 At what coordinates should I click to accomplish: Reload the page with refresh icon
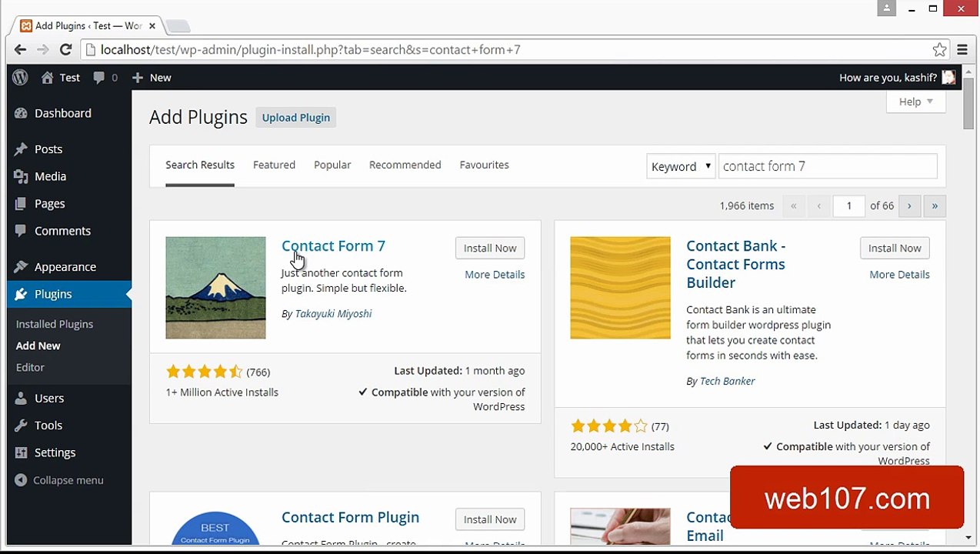(66, 49)
